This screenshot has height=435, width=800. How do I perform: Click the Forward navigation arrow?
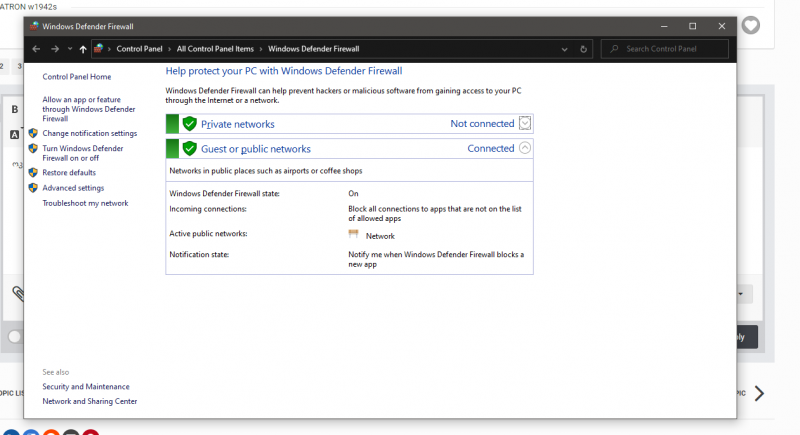tap(54, 48)
